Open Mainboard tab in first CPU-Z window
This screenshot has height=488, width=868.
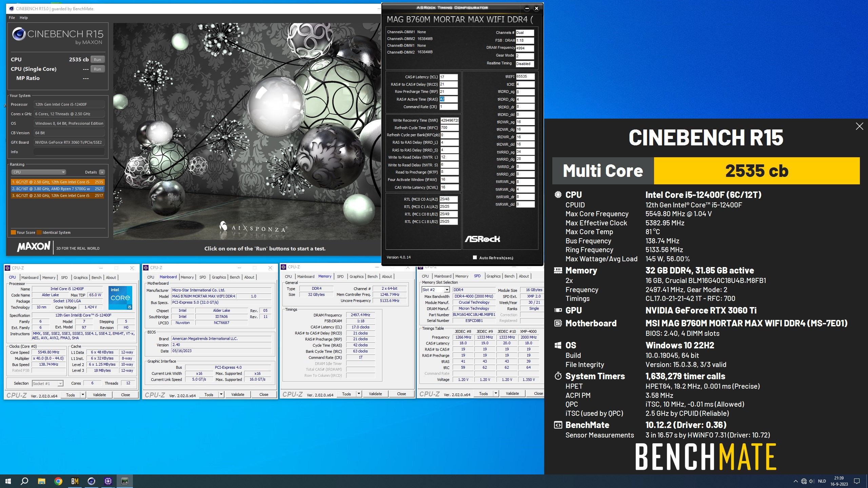click(x=30, y=277)
